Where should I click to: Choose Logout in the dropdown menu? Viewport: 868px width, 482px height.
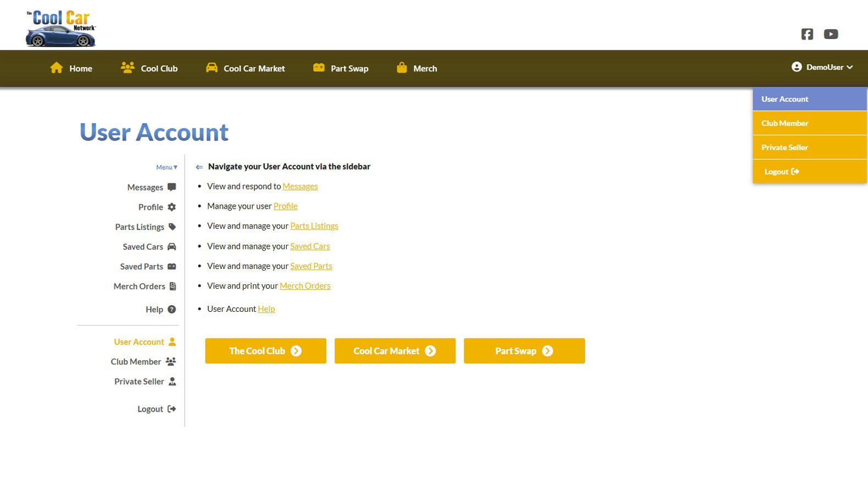pos(810,171)
